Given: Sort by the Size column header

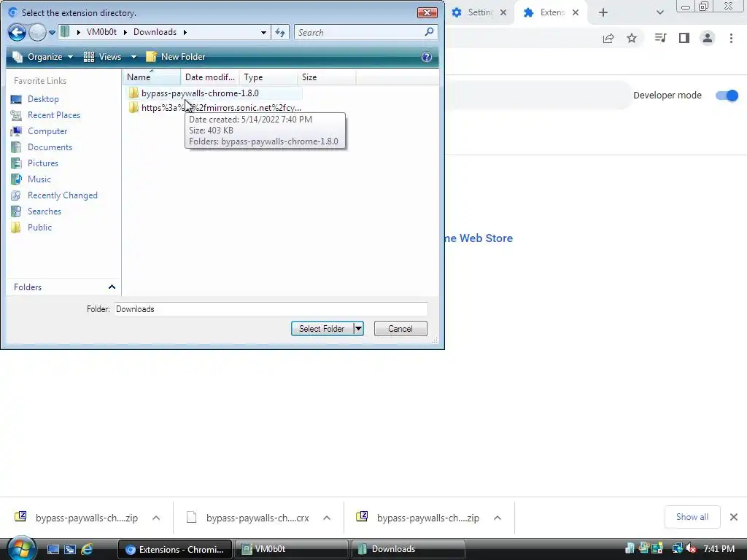Looking at the screenshot, I should tap(326, 77).
